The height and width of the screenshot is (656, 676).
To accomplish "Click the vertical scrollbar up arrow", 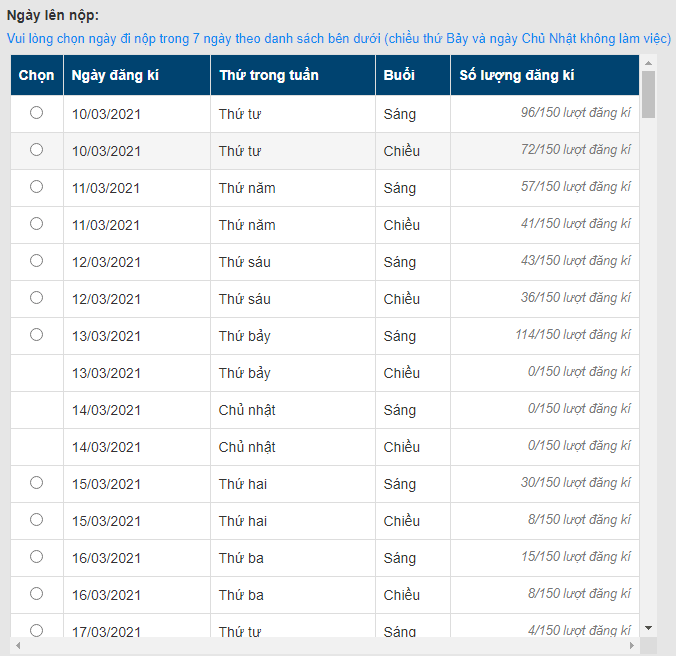I will 648,63.
